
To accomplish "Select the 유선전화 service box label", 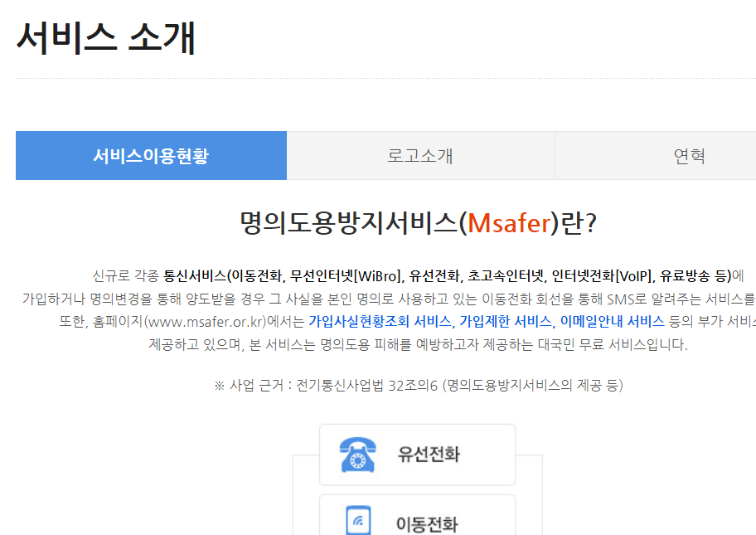I will coord(428,455).
